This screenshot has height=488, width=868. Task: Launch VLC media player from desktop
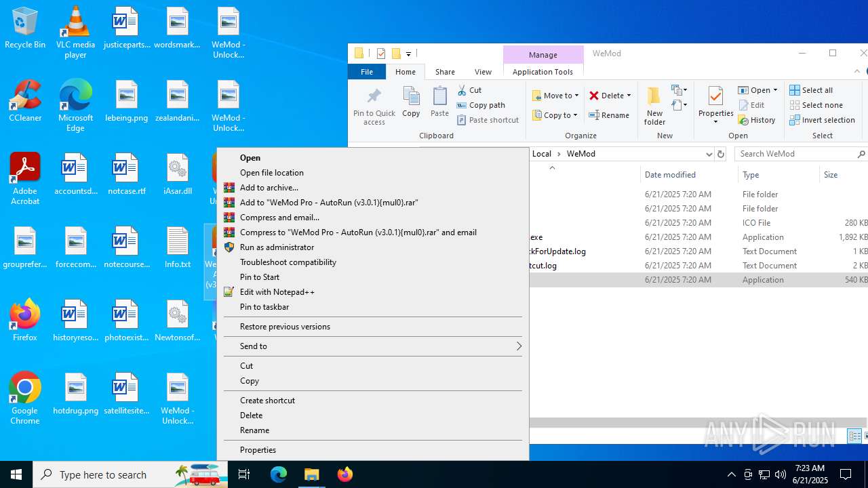coord(75,33)
